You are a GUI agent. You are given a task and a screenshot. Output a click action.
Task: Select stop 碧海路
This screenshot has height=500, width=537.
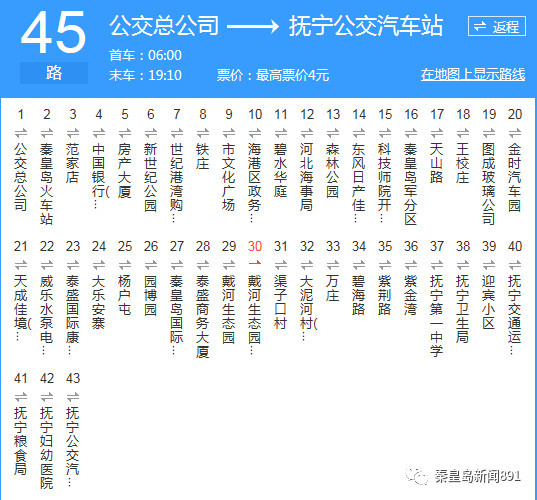359,295
